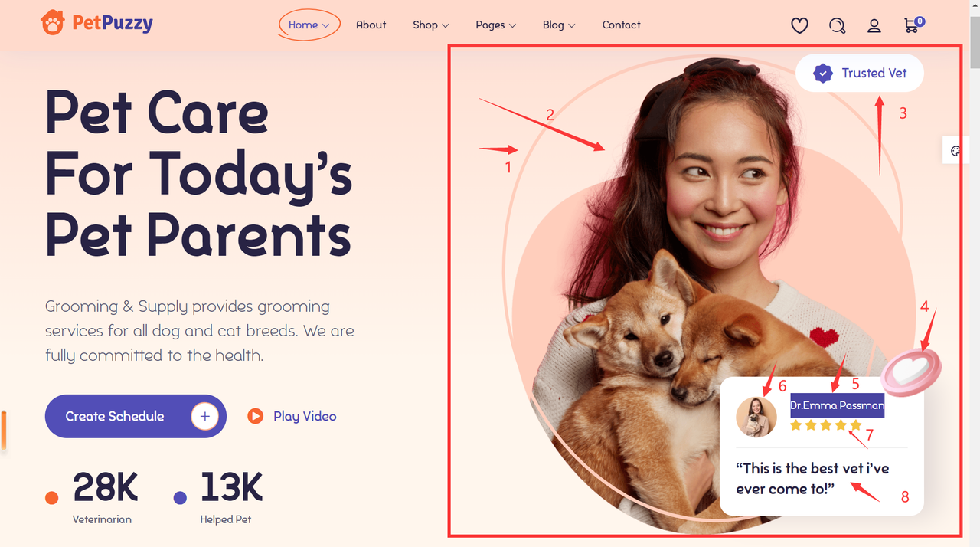
Task: Expand the Blog dropdown menu
Action: (x=559, y=25)
